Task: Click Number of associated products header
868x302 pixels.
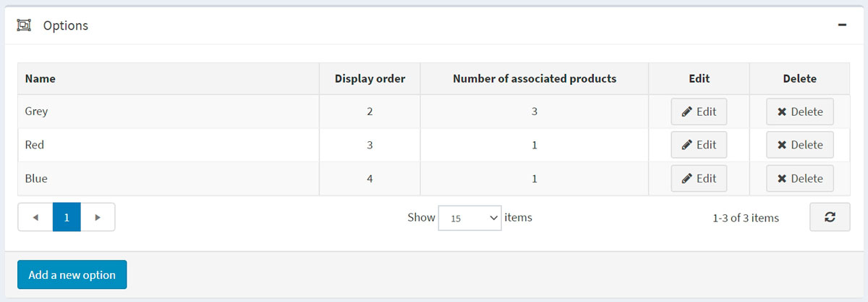Action: tap(534, 78)
